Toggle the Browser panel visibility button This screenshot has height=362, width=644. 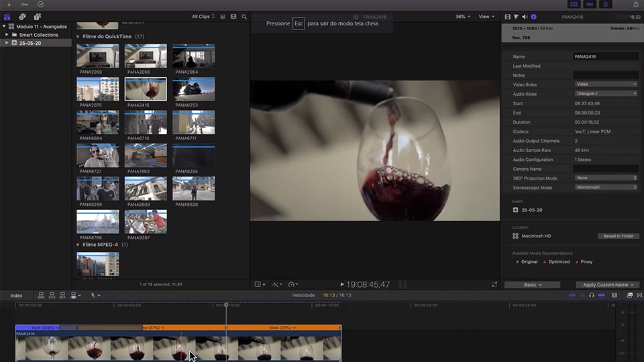pyautogui.click(x=574, y=4)
